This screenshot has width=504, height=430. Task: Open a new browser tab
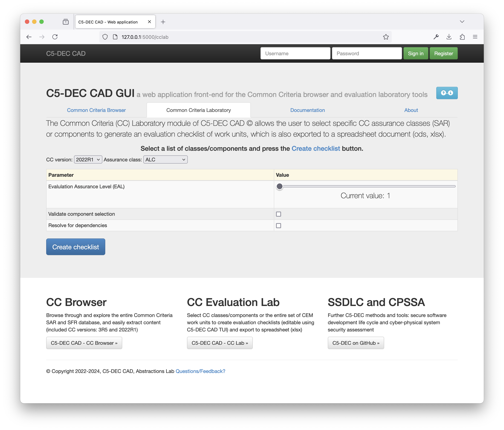pyautogui.click(x=163, y=22)
